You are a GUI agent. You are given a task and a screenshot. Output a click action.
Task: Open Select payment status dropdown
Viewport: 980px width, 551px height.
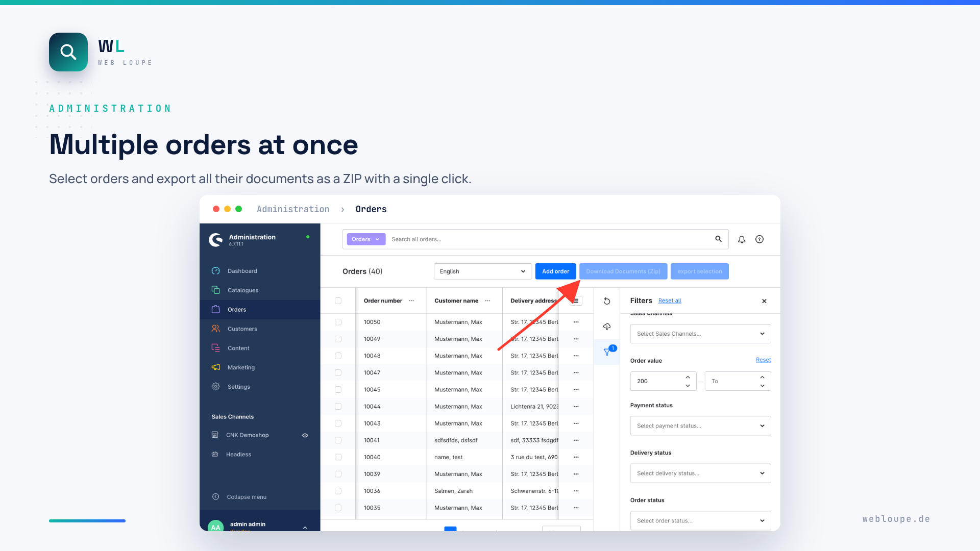tap(700, 426)
